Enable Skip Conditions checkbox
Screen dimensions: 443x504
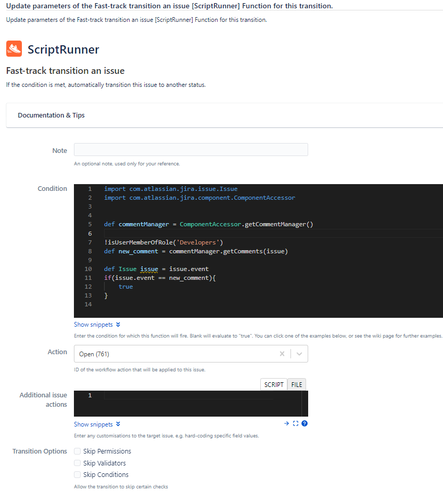pyautogui.click(x=77, y=475)
